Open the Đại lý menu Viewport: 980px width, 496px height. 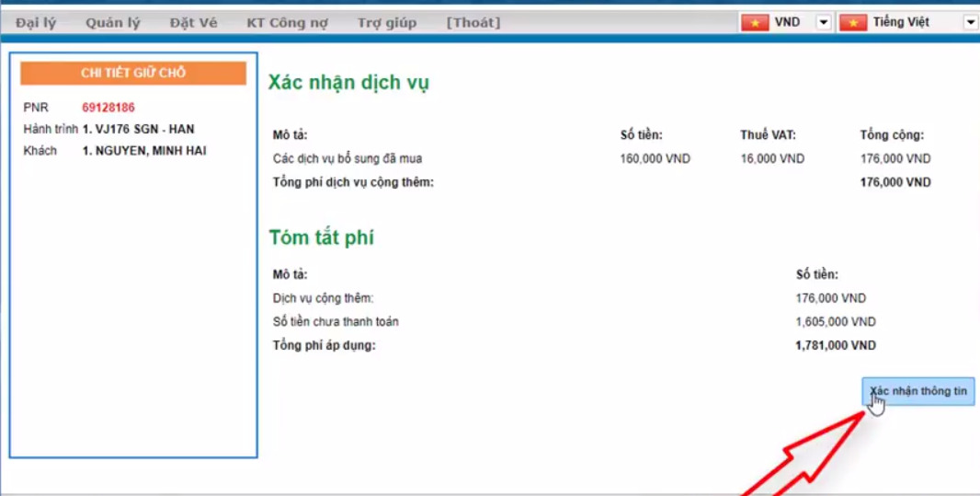click(36, 23)
